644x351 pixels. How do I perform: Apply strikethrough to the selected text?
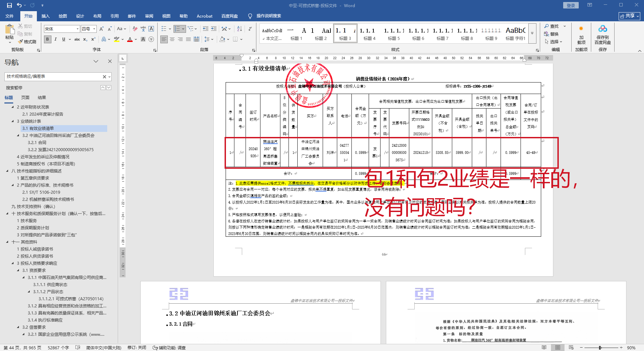click(77, 39)
